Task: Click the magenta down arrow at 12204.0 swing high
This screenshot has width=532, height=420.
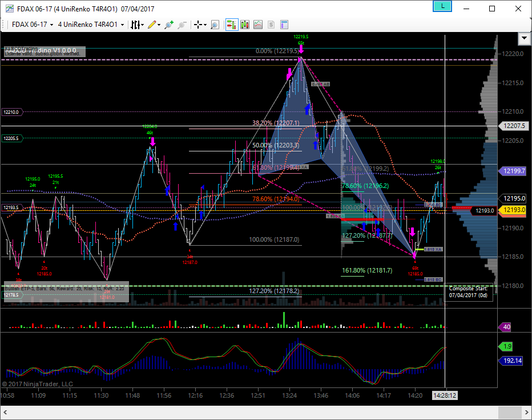Action: (152, 141)
